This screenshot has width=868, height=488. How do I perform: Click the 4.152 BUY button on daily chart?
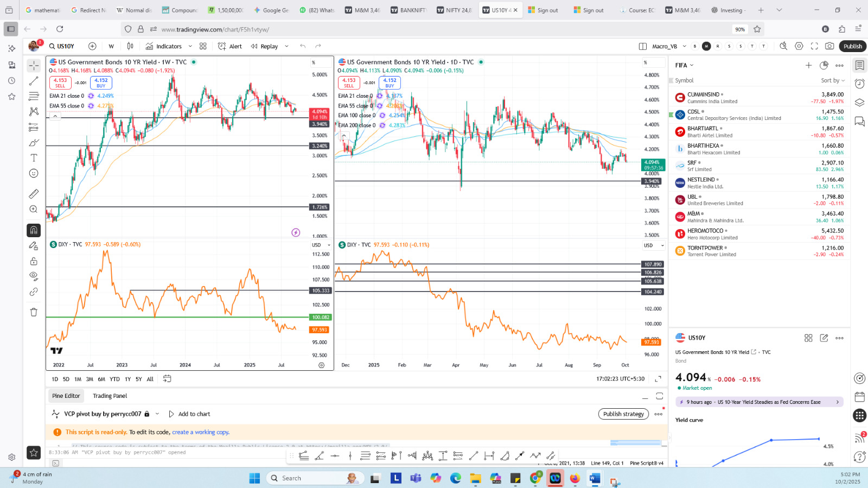(x=390, y=83)
